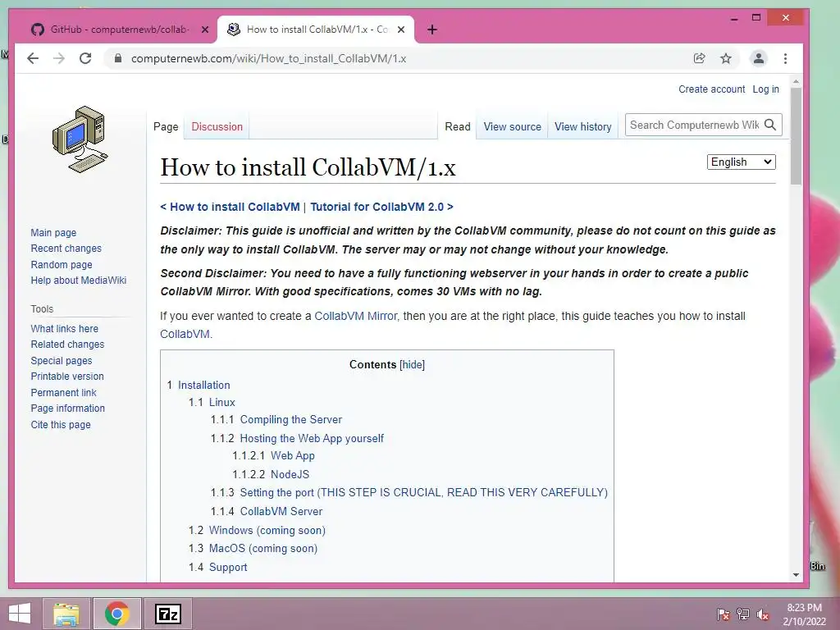
Task: Open Chrome three-dot menu
Action: 785,58
